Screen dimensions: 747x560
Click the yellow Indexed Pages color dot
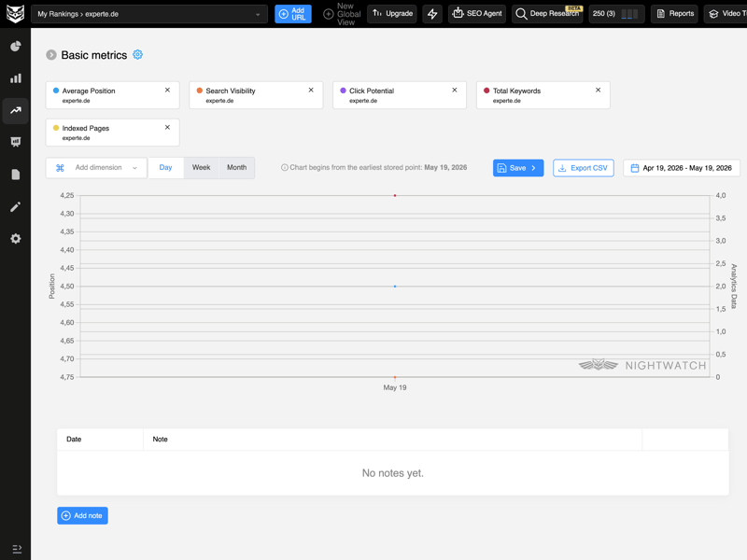(56, 128)
